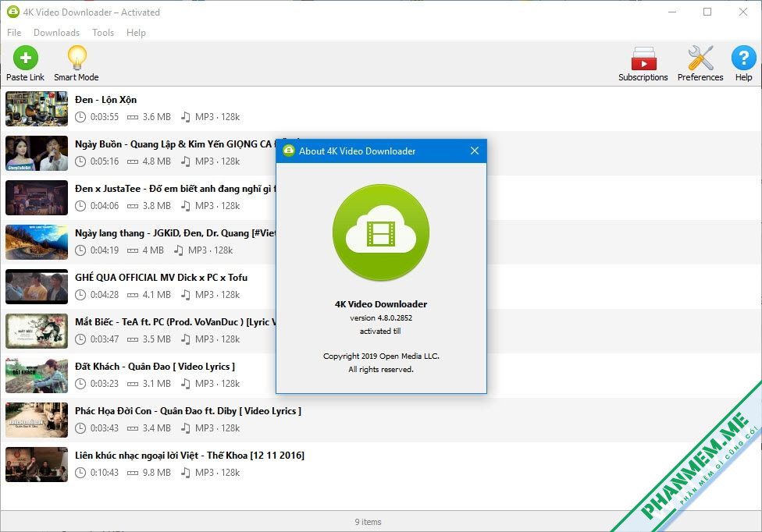Click the size icon beside 3.8 MB

133,206
